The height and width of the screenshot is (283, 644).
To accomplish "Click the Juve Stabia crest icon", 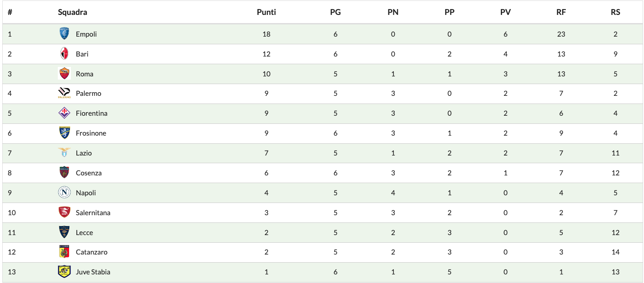I will (64, 272).
